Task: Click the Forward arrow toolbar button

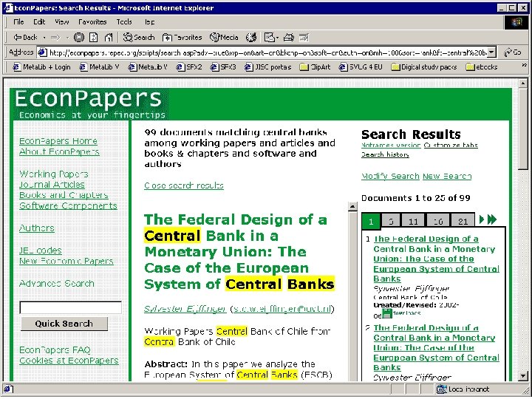Action: pos(55,38)
